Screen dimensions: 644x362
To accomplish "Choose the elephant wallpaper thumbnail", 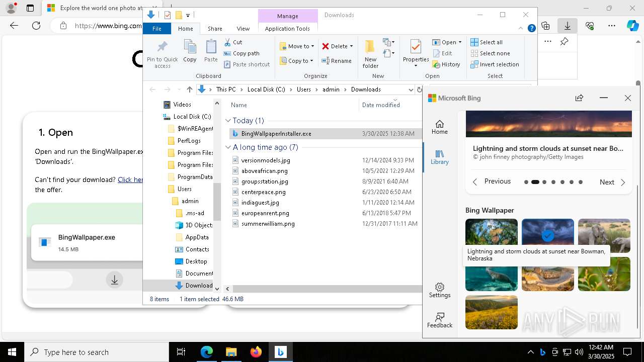I will [x=604, y=236].
